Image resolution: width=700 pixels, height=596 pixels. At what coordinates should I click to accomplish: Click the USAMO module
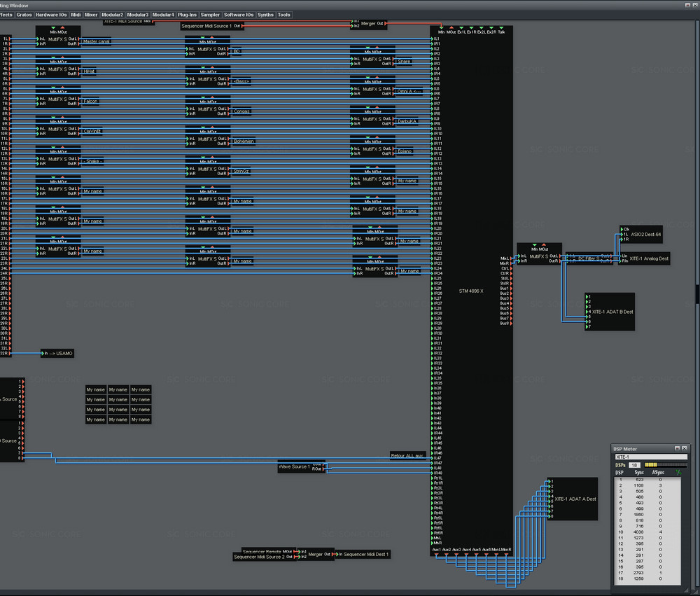click(59, 354)
